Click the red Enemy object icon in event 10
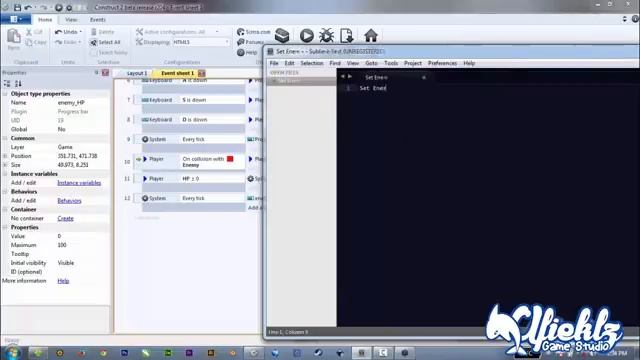640x360 pixels. (230, 159)
